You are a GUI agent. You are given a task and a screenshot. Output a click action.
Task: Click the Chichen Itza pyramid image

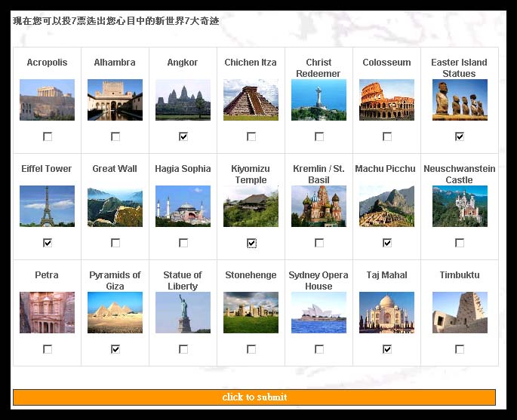pos(251,100)
